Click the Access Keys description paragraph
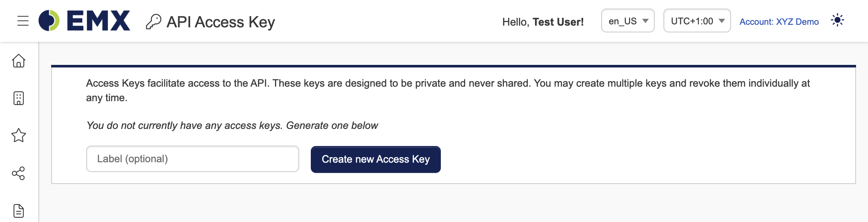The width and height of the screenshot is (868, 222). coord(448,90)
